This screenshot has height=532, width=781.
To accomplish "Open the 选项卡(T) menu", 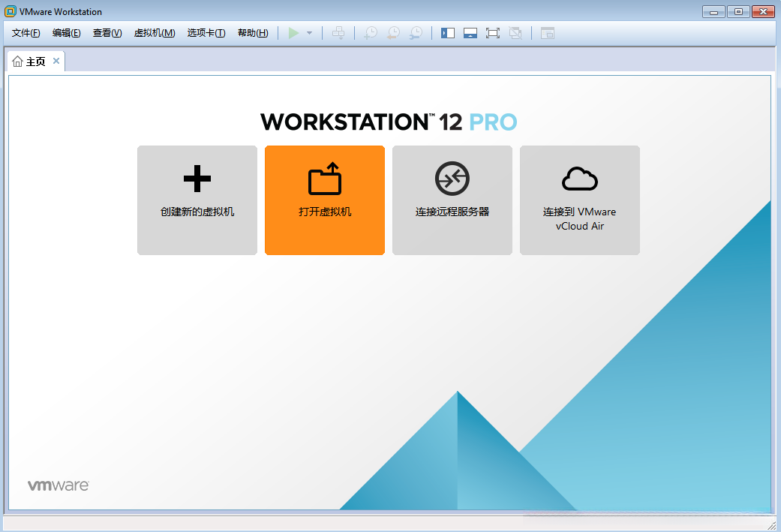I will 206,33.
